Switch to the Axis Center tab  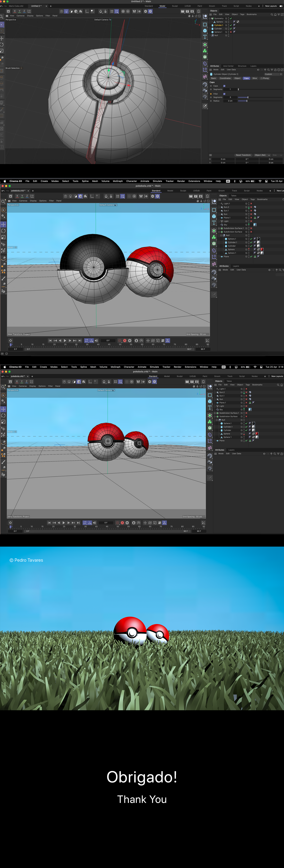(x=228, y=66)
